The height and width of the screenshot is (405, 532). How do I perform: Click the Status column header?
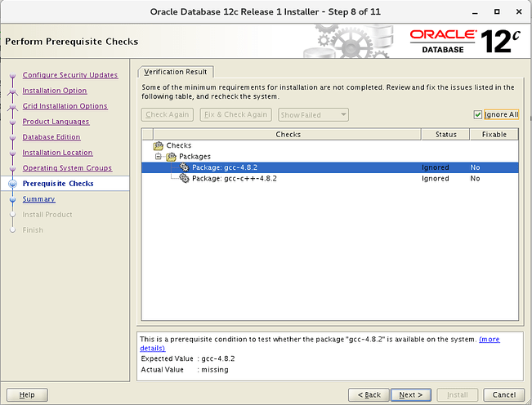[445, 134]
